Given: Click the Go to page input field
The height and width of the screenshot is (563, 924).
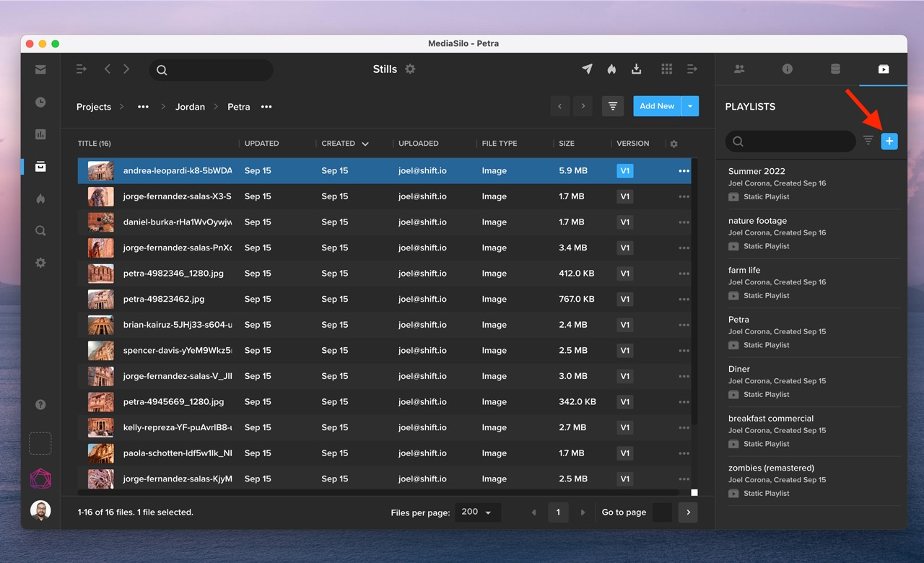Looking at the screenshot, I should (x=661, y=512).
